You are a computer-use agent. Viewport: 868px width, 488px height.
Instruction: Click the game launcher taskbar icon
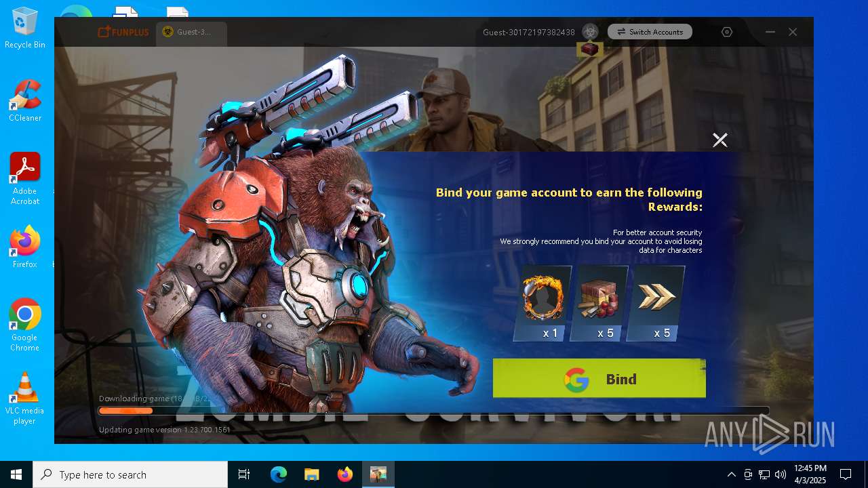(378, 474)
